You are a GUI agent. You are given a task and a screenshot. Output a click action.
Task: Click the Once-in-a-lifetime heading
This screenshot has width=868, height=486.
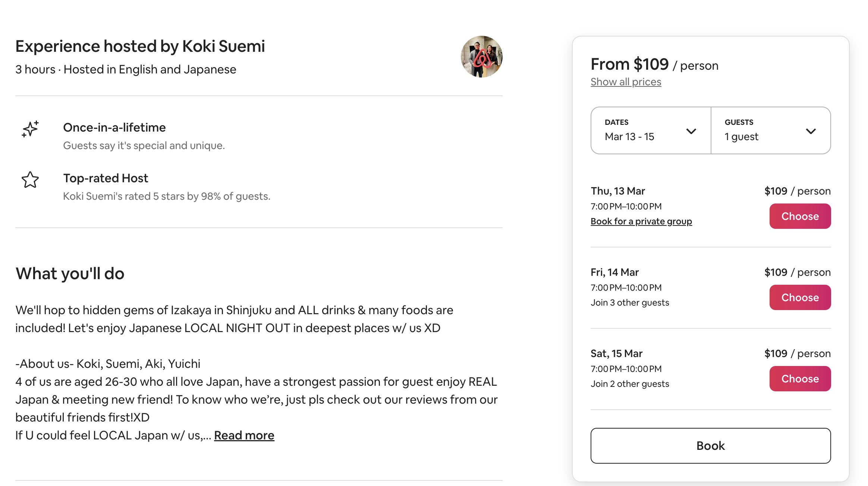(114, 127)
